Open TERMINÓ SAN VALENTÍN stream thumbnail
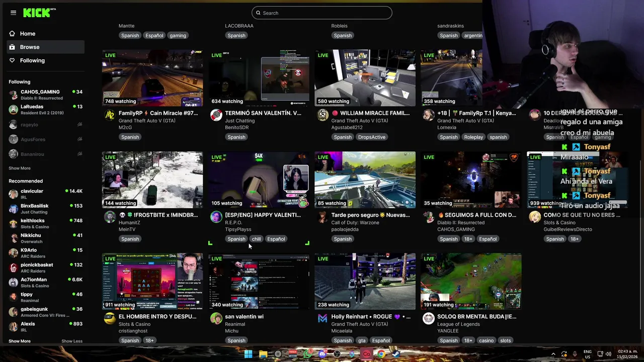This screenshot has width=644, height=362. coord(259,78)
